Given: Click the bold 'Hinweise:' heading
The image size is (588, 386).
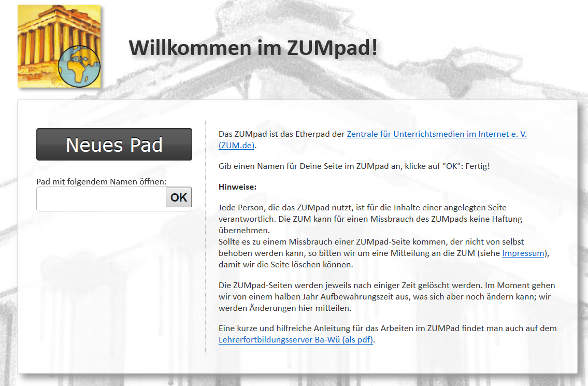Looking at the screenshot, I should coord(237,187).
